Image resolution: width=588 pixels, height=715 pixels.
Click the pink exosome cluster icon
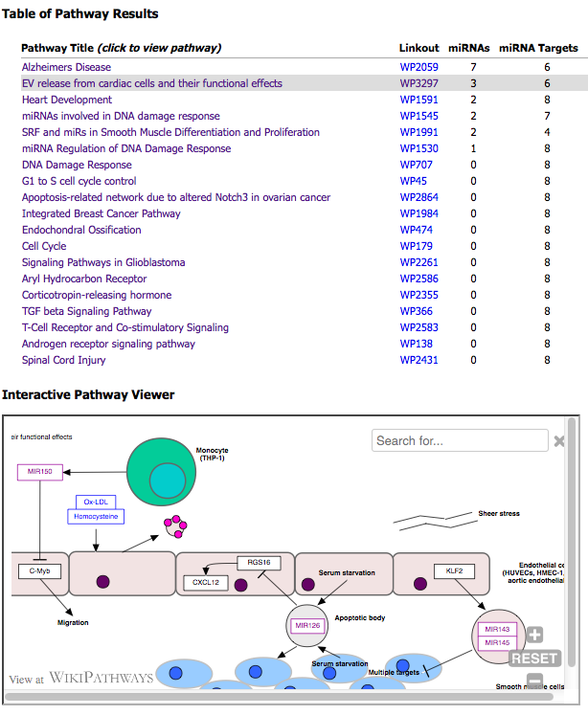click(174, 525)
